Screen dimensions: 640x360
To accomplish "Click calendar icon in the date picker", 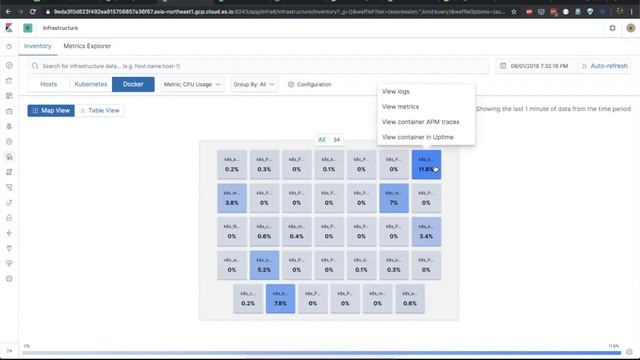I will [503, 66].
